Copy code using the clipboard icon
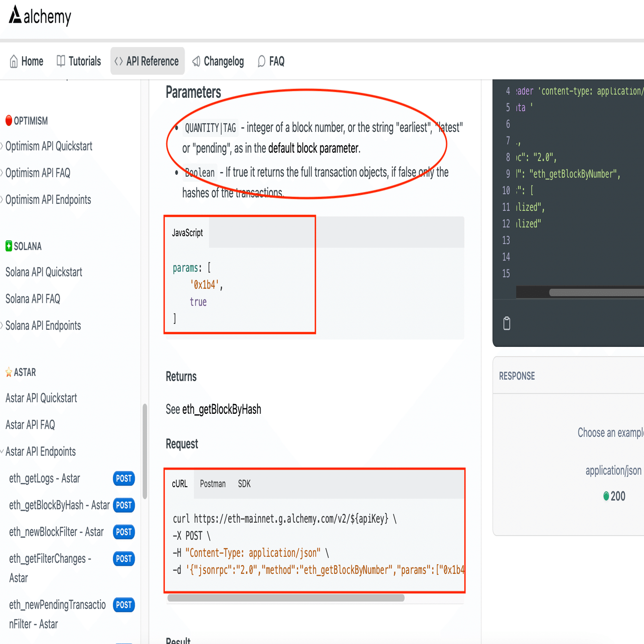 (x=506, y=323)
